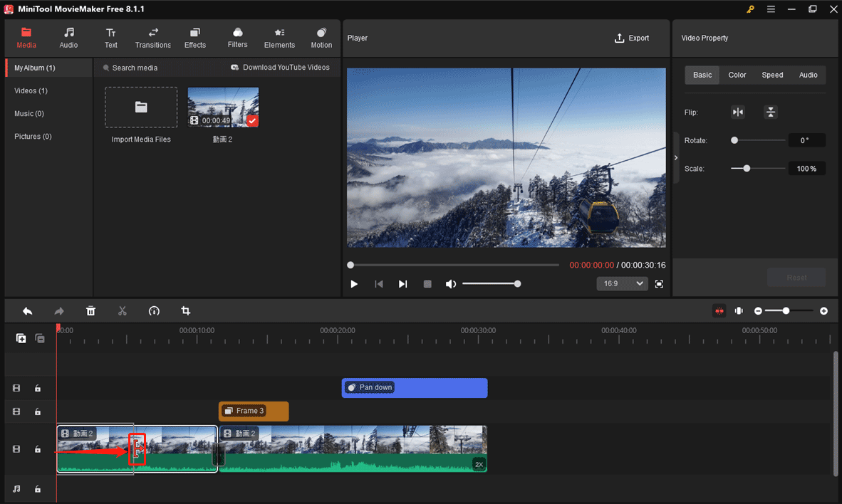Click the remove track icon beside add track
Screen dimensions: 842x504
(40, 338)
